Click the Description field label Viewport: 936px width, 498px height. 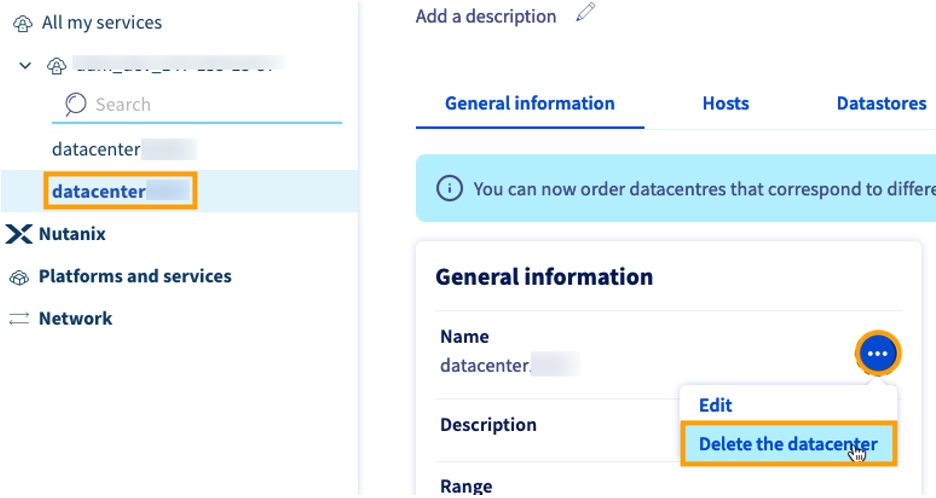coord(488,425)
